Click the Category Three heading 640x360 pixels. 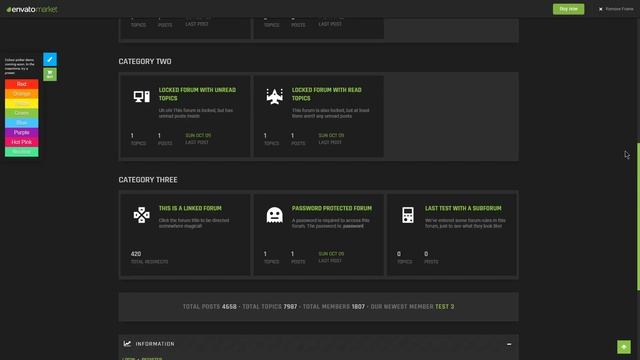148,180
